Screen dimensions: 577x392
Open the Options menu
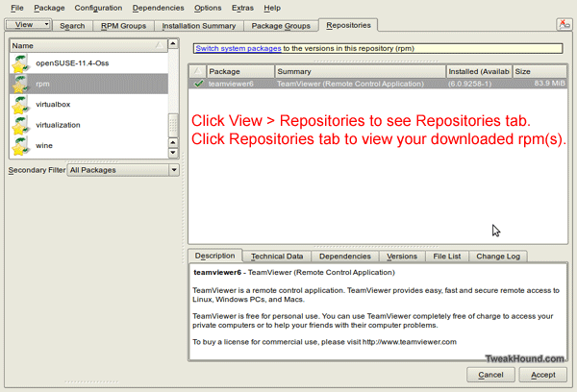coord(208,8)
